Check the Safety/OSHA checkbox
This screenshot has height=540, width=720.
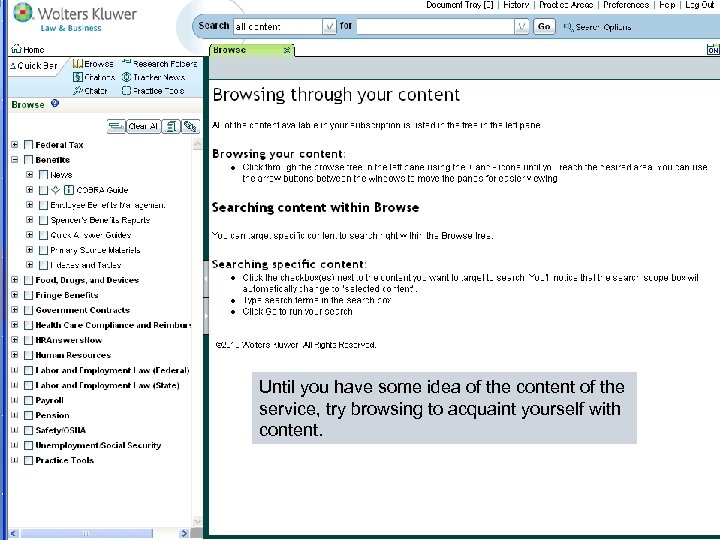coord(28,430)
